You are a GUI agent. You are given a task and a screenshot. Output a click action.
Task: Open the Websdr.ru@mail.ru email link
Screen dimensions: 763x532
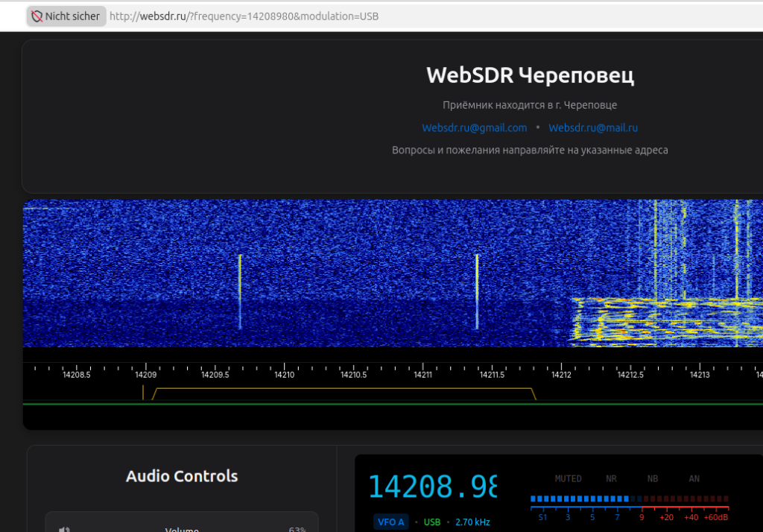(592, 127)
